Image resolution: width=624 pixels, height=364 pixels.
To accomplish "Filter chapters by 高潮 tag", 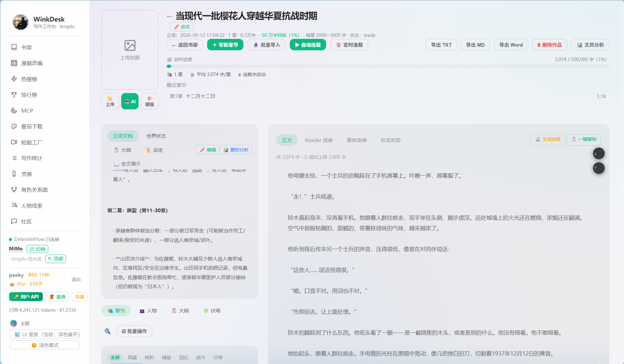I will coord(132,358).
